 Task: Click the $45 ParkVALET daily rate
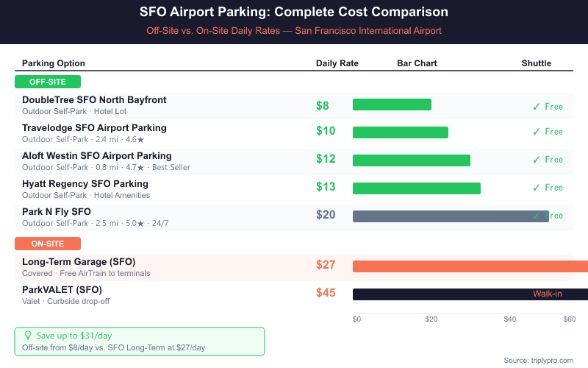pos(326,293)
